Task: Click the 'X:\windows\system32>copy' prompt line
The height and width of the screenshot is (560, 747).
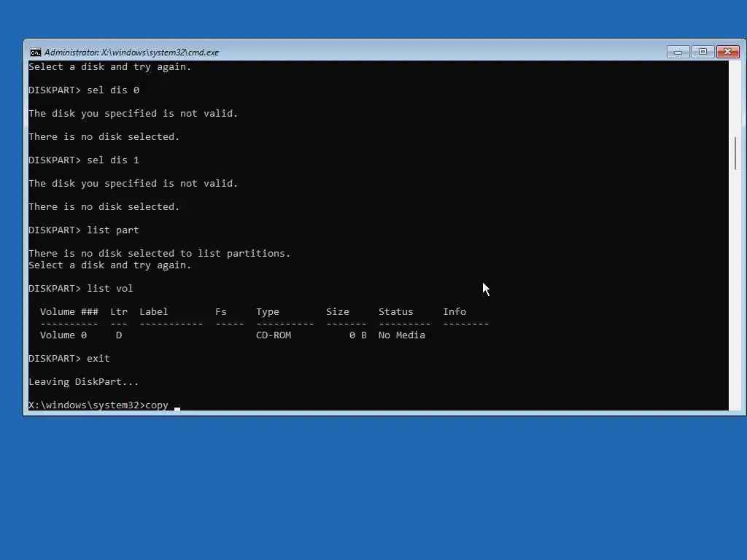Action: (x=98, y=405)
